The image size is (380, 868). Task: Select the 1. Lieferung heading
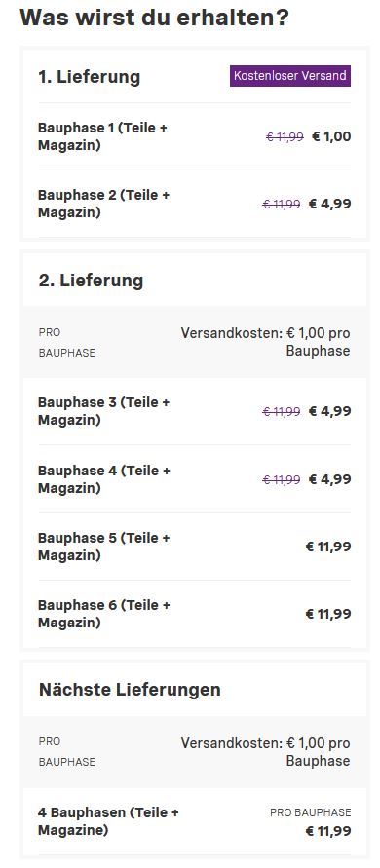(x=90, y=77)
